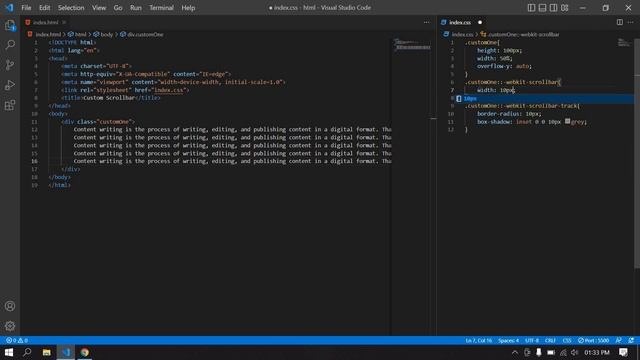The width and height of the screenshot is (640, 360).
Task: Click Spaces: 4 indentation setting
Action: click(509, 340)
